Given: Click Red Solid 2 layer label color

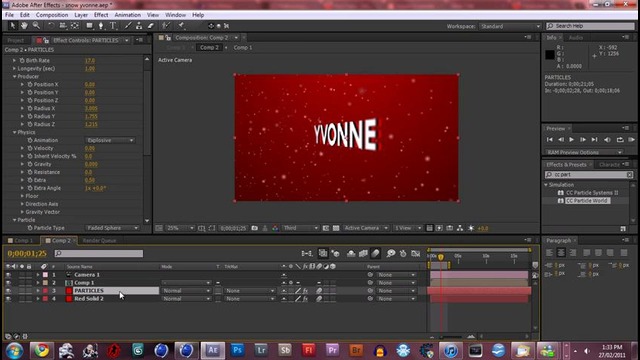Looking at the screenshot, I should [45, 299].
